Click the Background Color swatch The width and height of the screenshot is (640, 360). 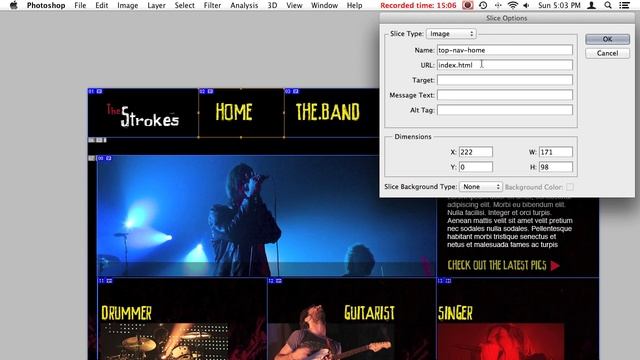pyautogui.click(x=570, y=187)
